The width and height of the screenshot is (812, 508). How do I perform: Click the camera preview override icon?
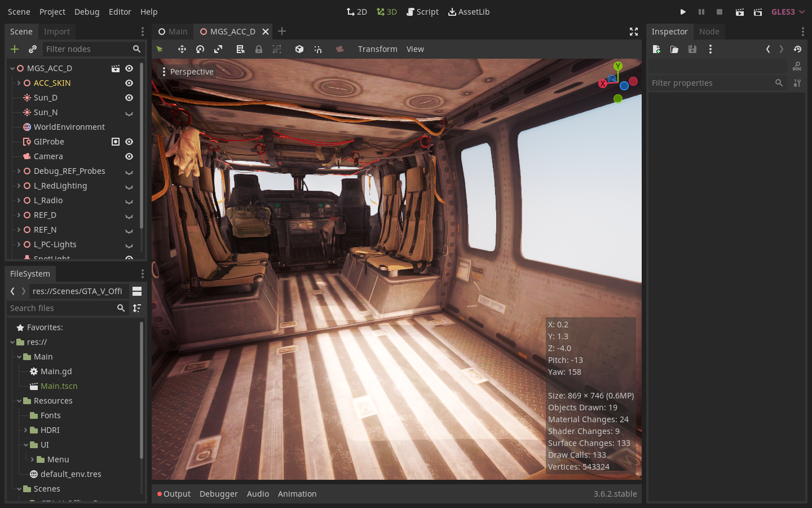[x=340, y=49]
